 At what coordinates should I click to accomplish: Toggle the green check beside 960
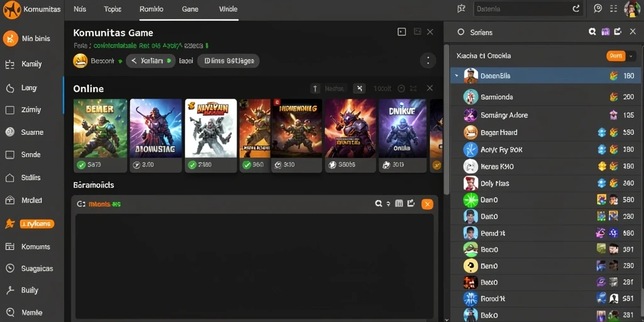point(247,165)
